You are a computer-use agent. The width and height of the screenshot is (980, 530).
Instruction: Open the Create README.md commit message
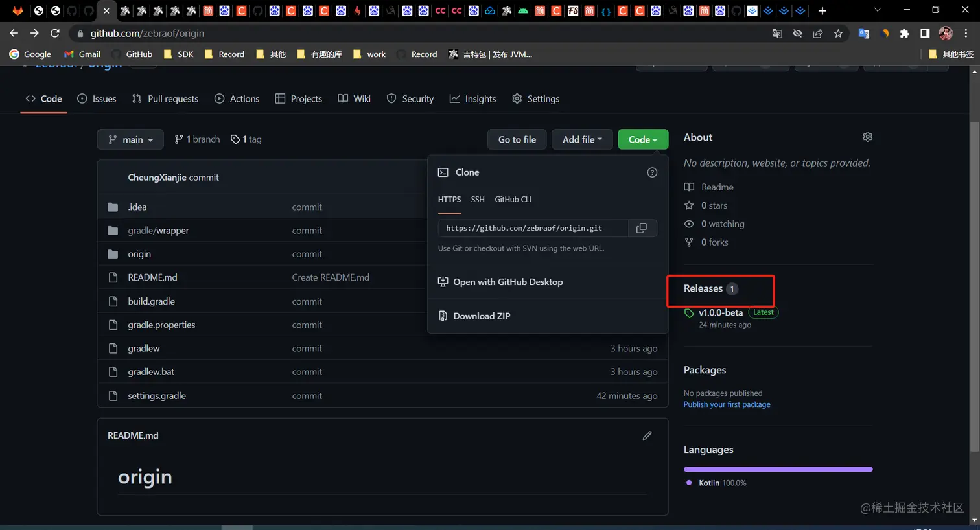(x=331, y=277)
